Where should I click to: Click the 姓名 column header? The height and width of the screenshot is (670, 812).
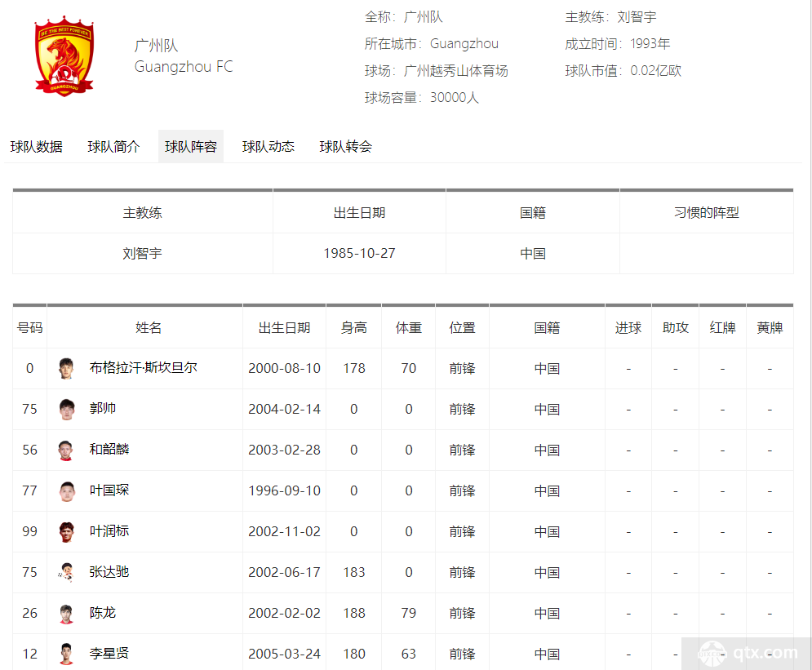click(149, 328)
